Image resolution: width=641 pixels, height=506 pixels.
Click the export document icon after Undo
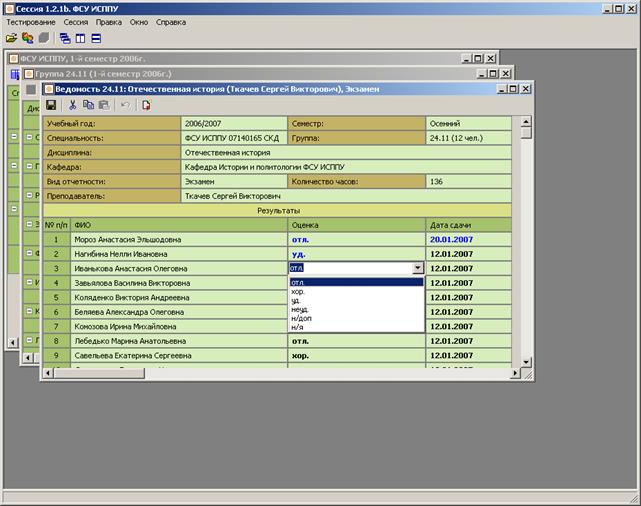click(x=146, y=105)
